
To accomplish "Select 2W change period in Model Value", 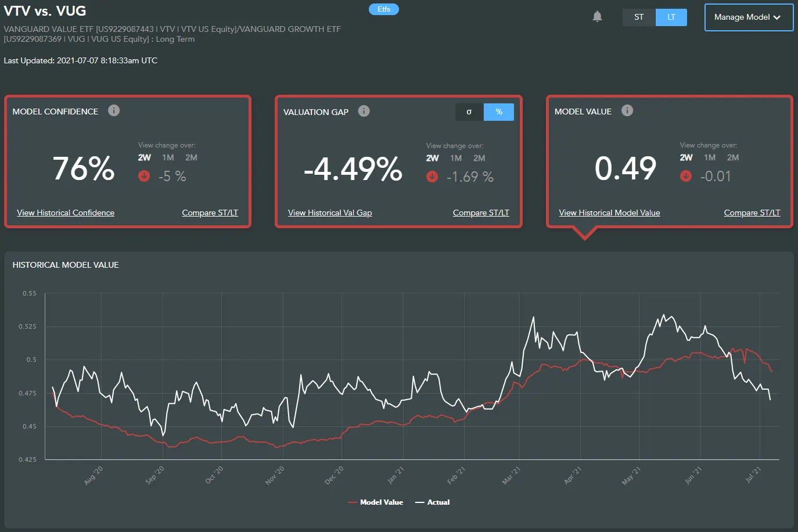I will tap(686, 157).
